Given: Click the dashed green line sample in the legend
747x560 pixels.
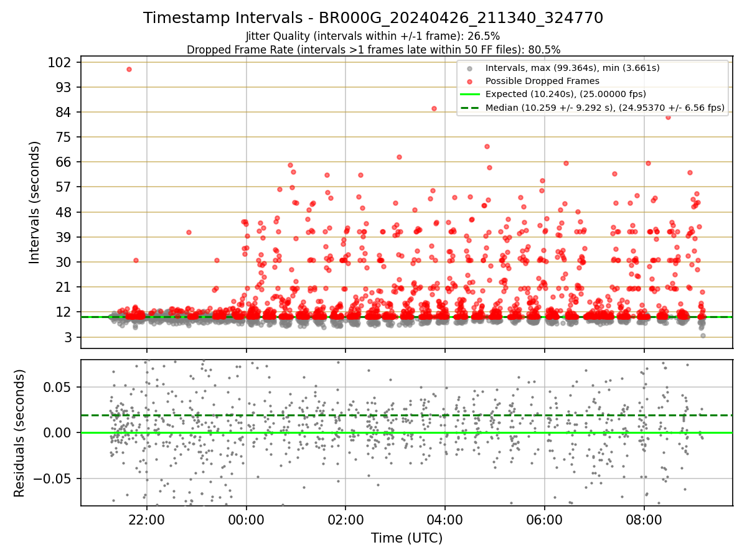Looking at the screenshot, I should [x=470, y=108].
